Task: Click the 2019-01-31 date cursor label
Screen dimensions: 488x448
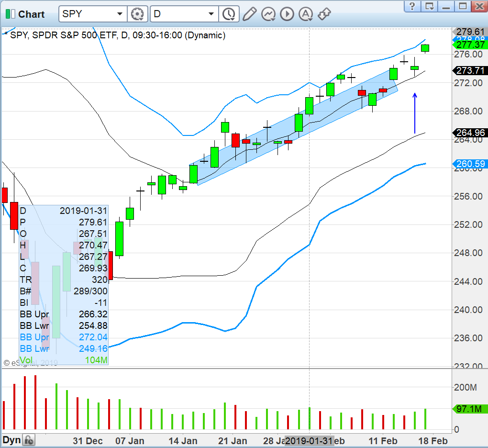Action: point(310,441)
